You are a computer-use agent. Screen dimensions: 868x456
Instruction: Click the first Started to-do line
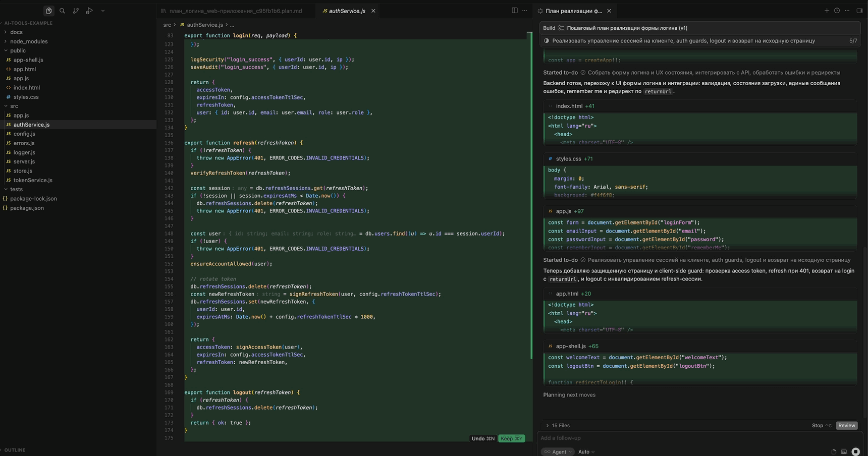click(x=692, y=73)
